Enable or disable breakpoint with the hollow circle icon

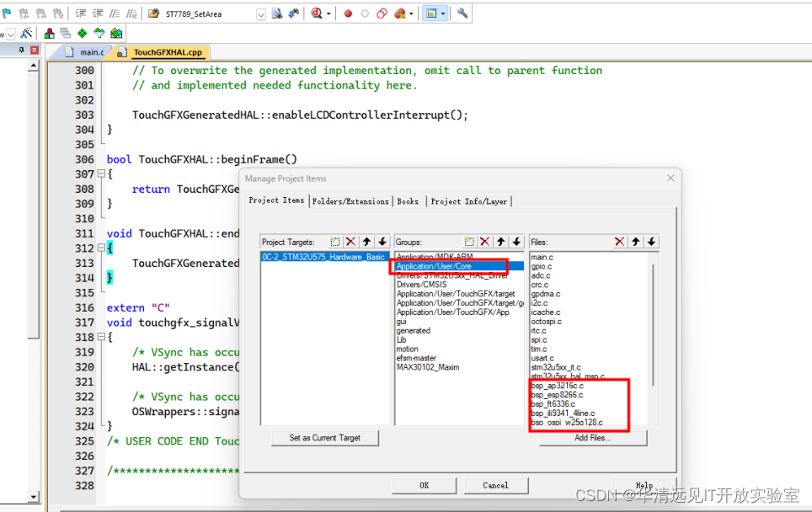(x=365, y=13)
